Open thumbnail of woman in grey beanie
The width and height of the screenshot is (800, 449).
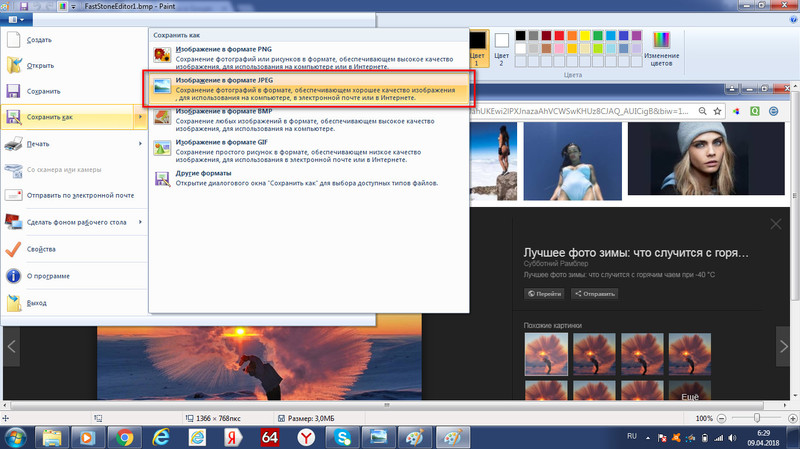(706, 159)
